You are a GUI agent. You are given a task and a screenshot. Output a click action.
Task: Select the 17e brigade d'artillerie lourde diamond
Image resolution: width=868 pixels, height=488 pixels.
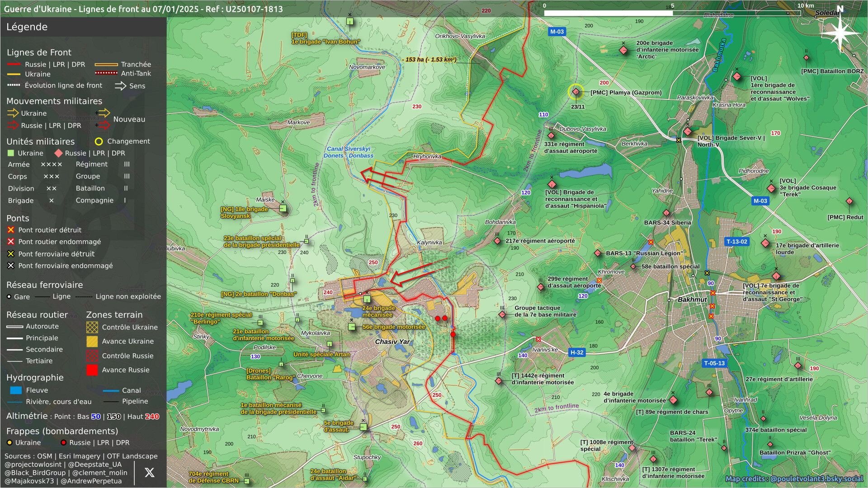click(765, 243)
